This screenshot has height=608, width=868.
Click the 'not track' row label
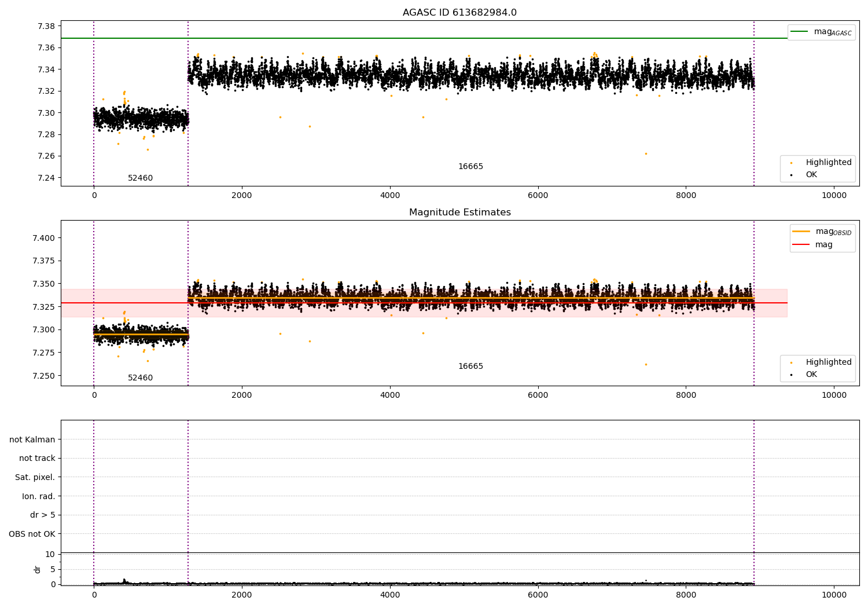coord(37,458)
